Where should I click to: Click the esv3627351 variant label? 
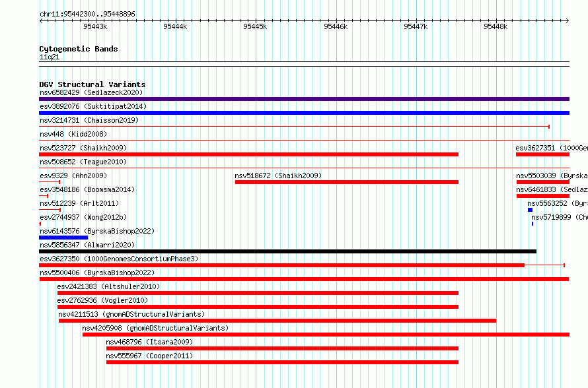click(x=552, y=148)
